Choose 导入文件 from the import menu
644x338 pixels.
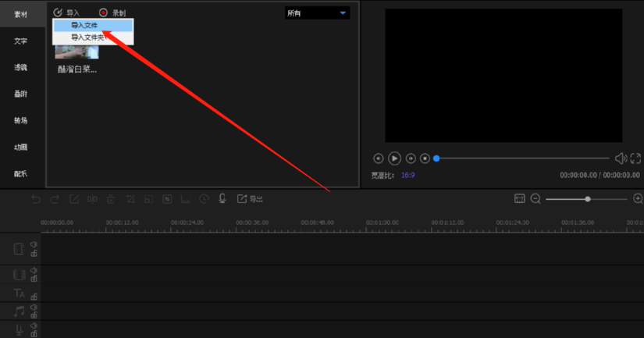coord(93,25)
